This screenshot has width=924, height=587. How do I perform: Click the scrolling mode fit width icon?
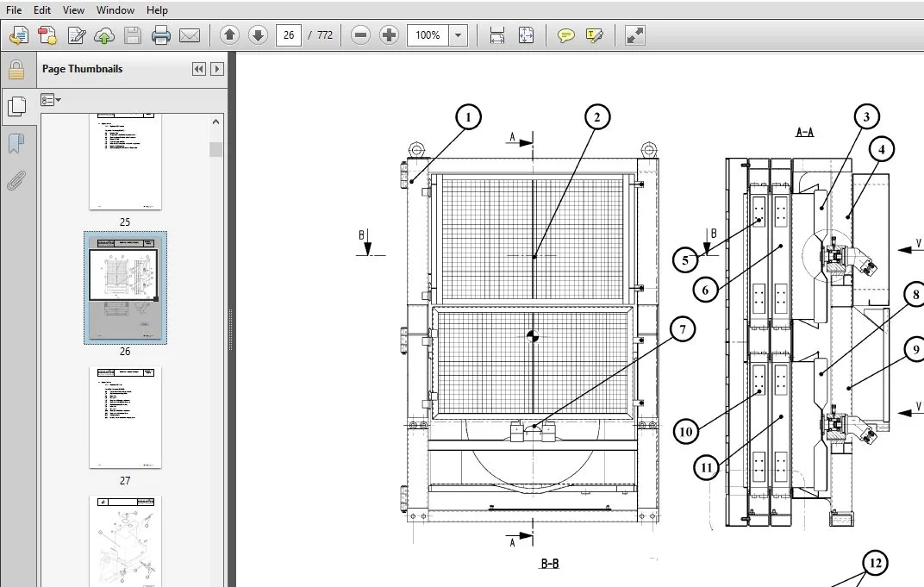point(496,35)
